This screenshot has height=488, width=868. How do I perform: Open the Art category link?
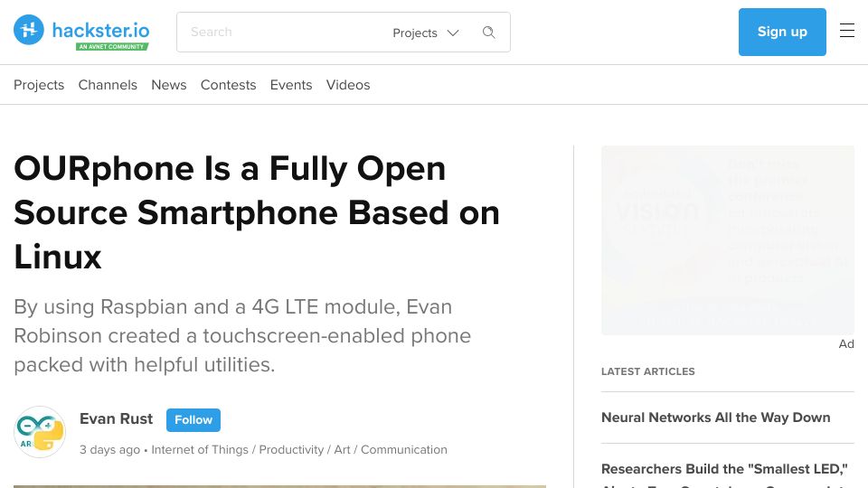click(342, 450)
